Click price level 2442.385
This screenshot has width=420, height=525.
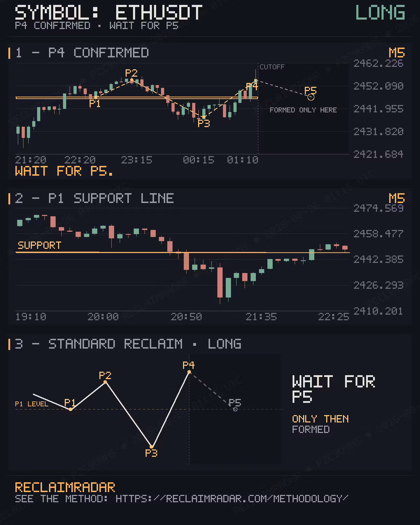[x=378, y=259]
